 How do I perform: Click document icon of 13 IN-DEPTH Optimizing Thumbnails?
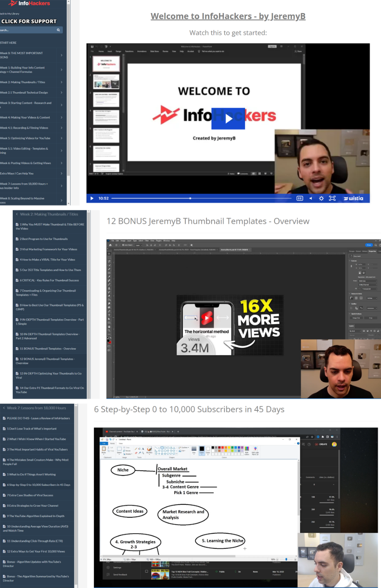[x=17, y=374]
